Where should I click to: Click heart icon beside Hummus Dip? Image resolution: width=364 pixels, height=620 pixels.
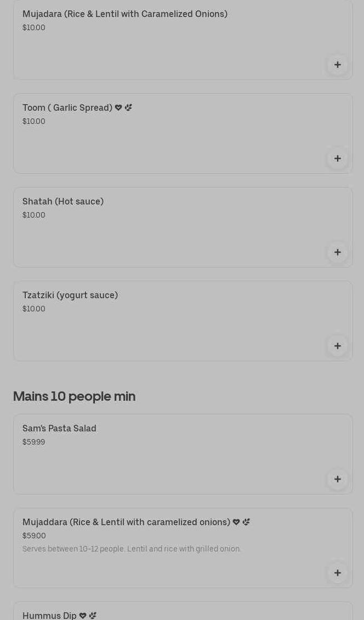83,616
